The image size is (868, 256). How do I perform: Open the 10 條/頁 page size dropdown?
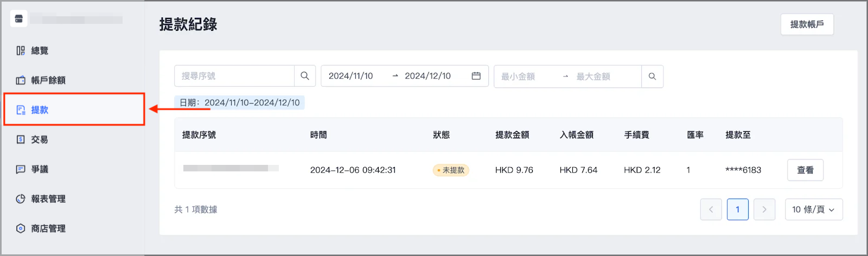(x=814, y=209)
